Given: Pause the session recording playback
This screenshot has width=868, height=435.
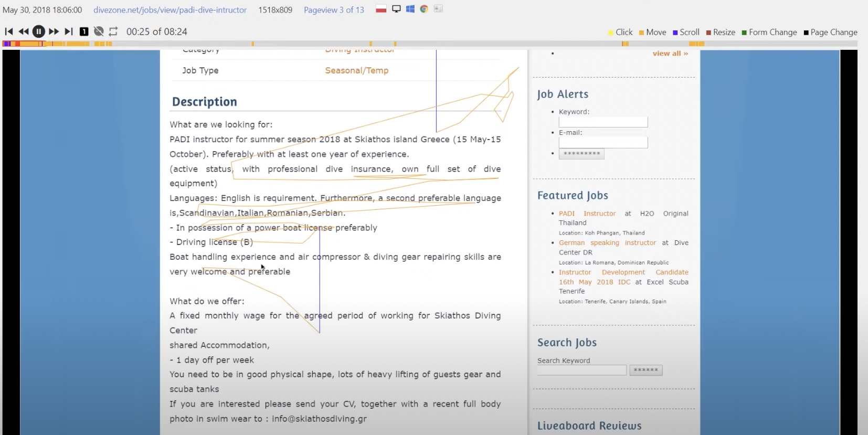Looking at the screenshot, I should point(38,31).
